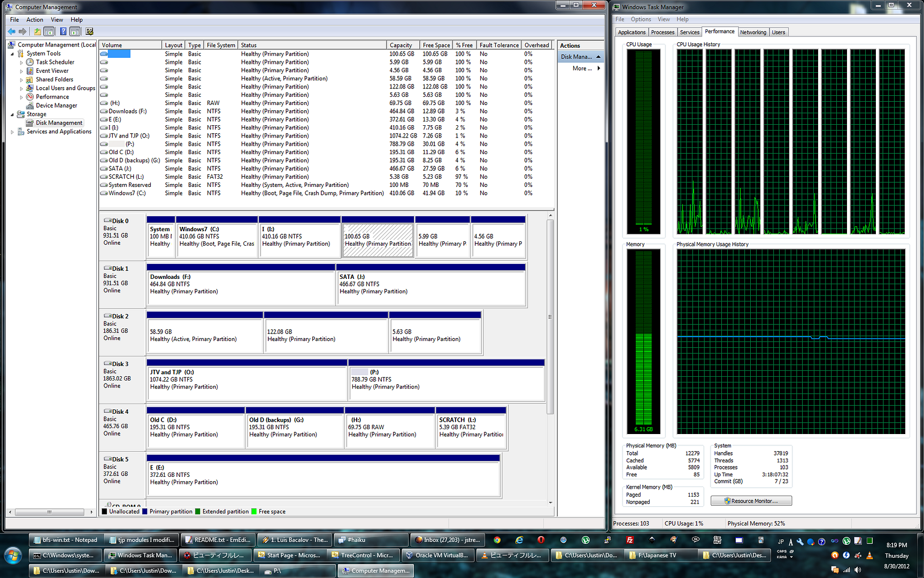Expand the Services and Applications node
Viewport: 924px width, 578px height.
tap(12, 132)
